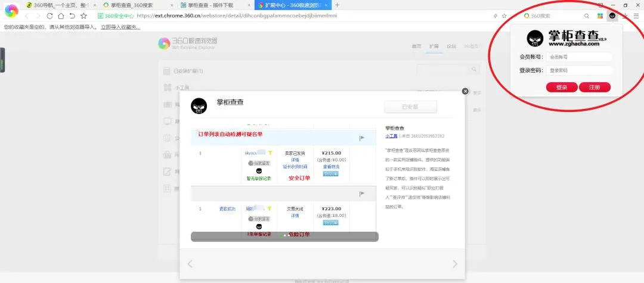This screenshot has height=283, width=644.
Task: Click the 掌柜查查 extension toolbar icon
Action: [x=612, y=16]
